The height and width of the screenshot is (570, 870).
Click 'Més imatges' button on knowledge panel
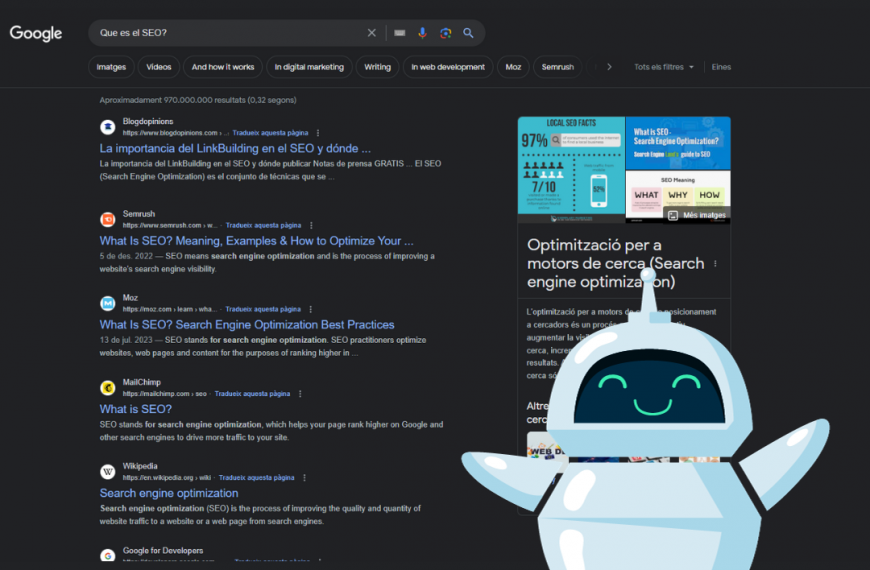point(697,215)
